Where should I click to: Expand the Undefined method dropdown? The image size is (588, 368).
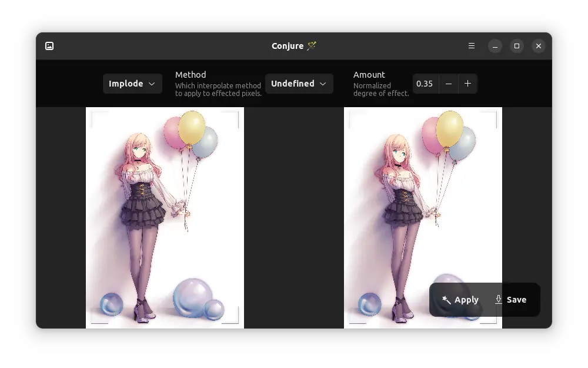tap(299, 84)
